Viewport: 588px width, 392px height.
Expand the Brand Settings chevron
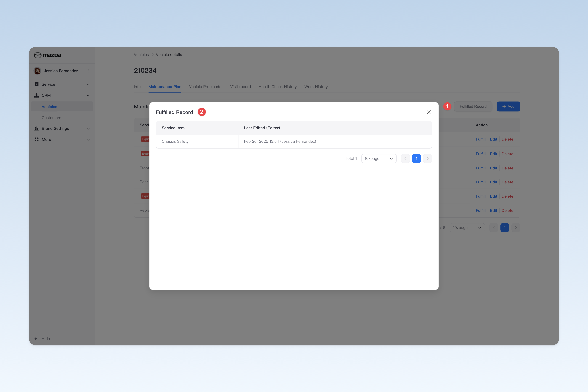(88, 128)
